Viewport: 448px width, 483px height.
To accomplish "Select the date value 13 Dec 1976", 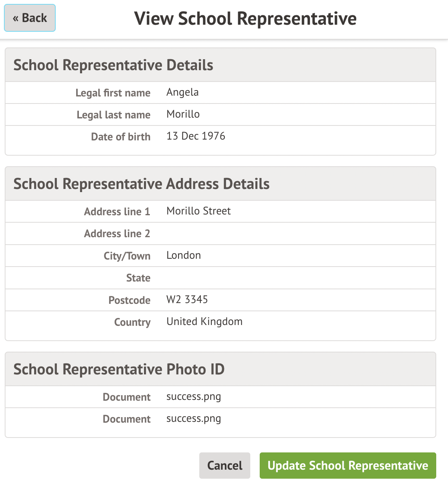I will [x=196, y=136].
